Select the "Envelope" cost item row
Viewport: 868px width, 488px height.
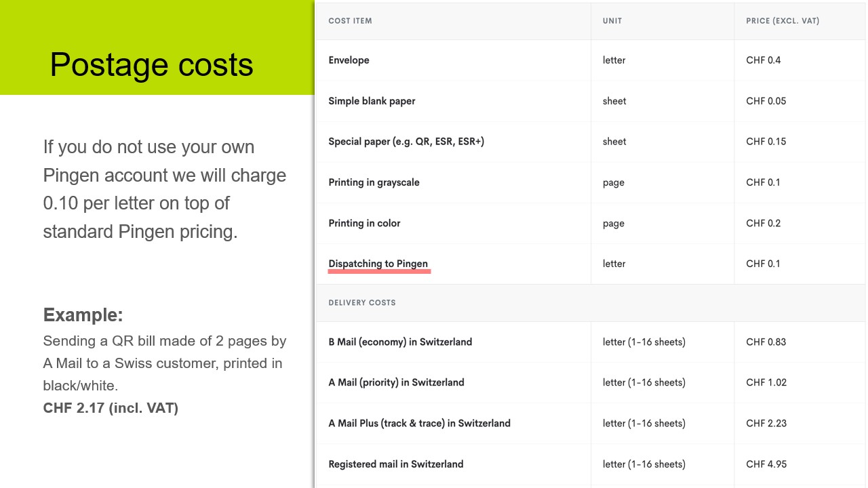pyautogui.click(x=349, y=60)
